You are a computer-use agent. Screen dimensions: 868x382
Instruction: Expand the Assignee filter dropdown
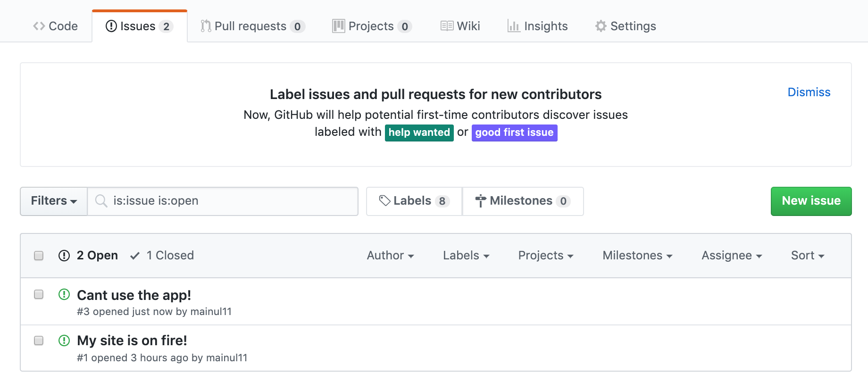point(732,256)
